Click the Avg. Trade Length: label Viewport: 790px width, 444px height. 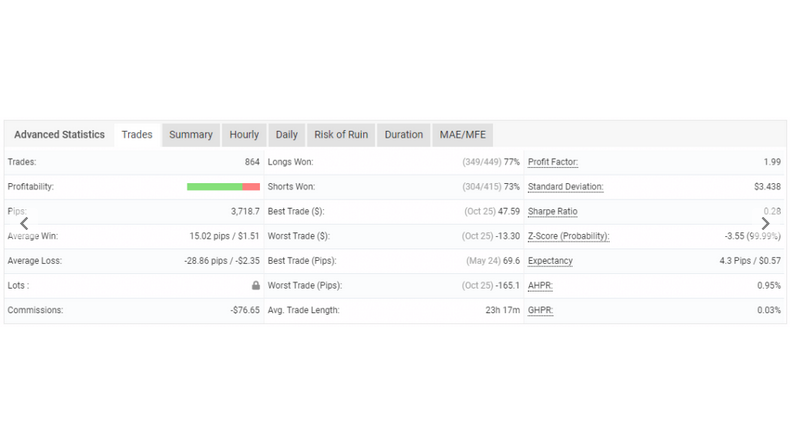click(x=303, y=310)
